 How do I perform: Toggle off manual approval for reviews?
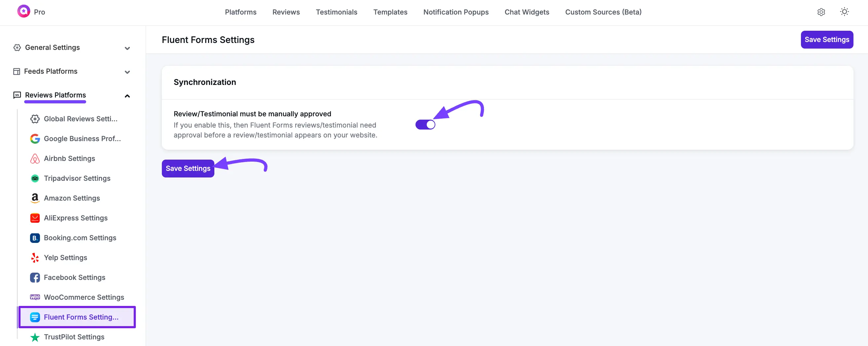(425, 124)
